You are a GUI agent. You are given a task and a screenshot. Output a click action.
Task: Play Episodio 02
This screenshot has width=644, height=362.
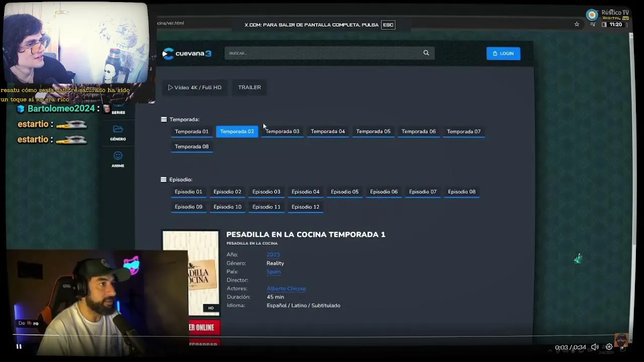pyautogui.click(x=227, y=192)
